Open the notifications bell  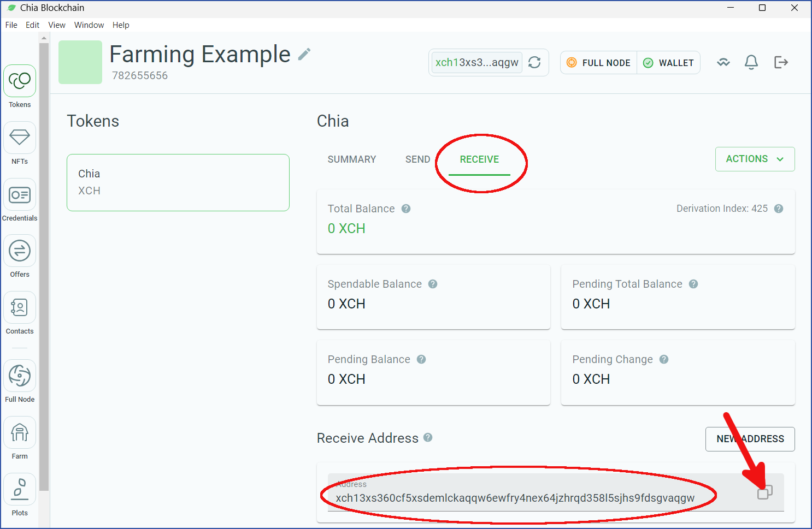(751, 62)
